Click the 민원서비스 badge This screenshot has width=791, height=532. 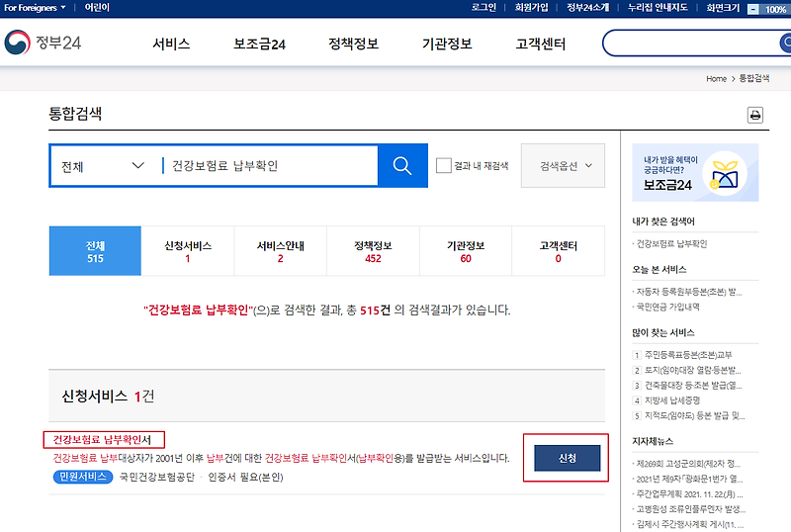click(x=83, y=477)
